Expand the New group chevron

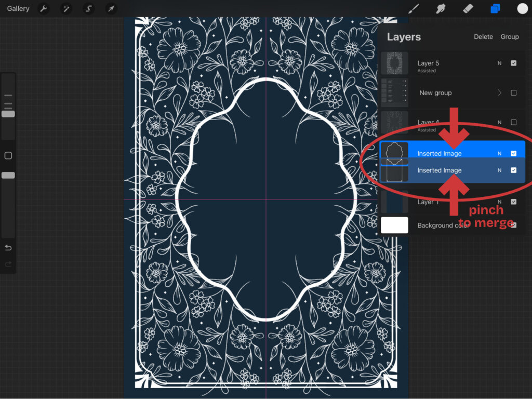(499, 93)
